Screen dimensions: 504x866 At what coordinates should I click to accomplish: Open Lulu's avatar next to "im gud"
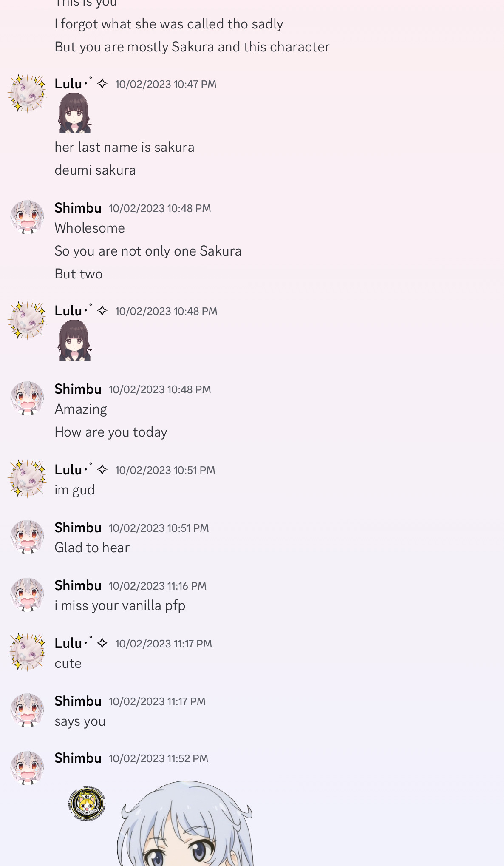click(x=27, y=479)
